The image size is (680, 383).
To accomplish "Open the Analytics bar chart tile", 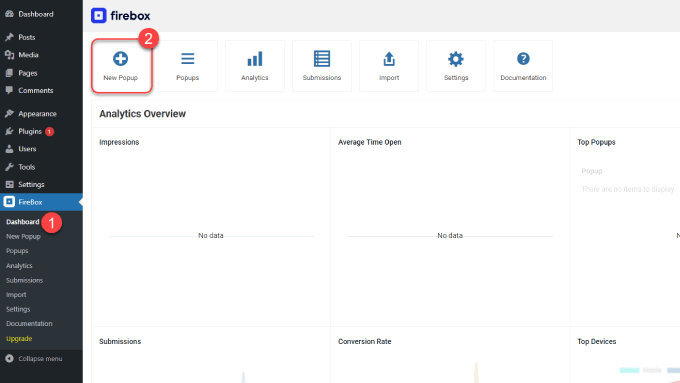I will 255,66.
